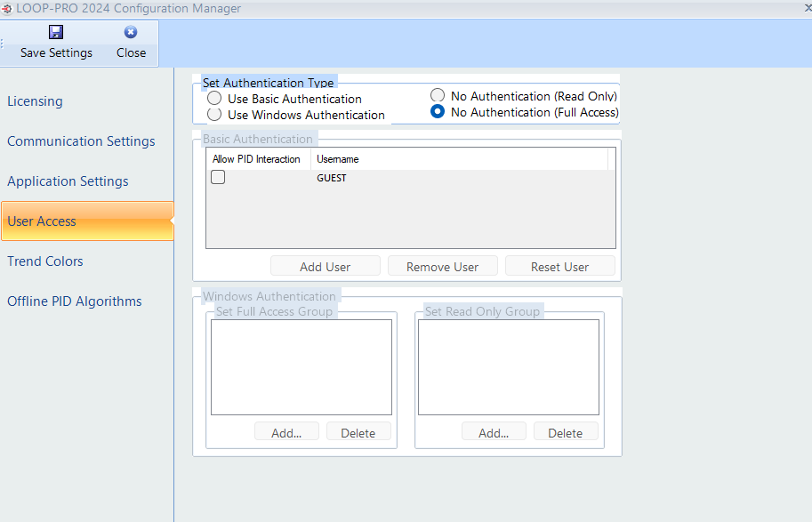This screenshot has height=522, width=812.
Task: Click inside the Read Only Group list box
Action: pyautogui.click(x=509, y=367)
